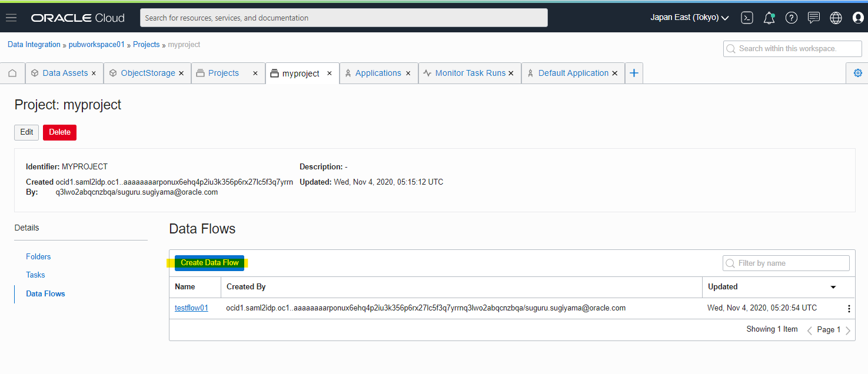The width and height of the screenshot is (868, 374).
Task: Click testflow01 Created By ocid cell
Action: click(426, 308)
